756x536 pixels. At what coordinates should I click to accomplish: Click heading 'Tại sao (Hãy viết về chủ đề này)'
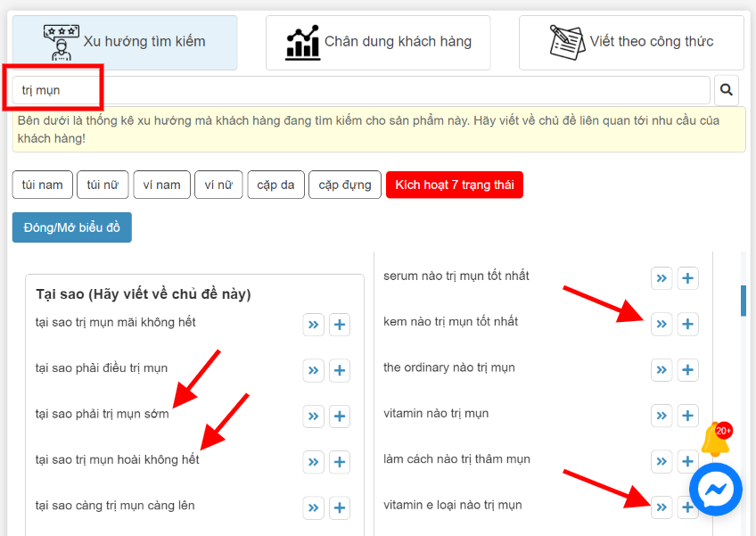[x=144, y=293]
